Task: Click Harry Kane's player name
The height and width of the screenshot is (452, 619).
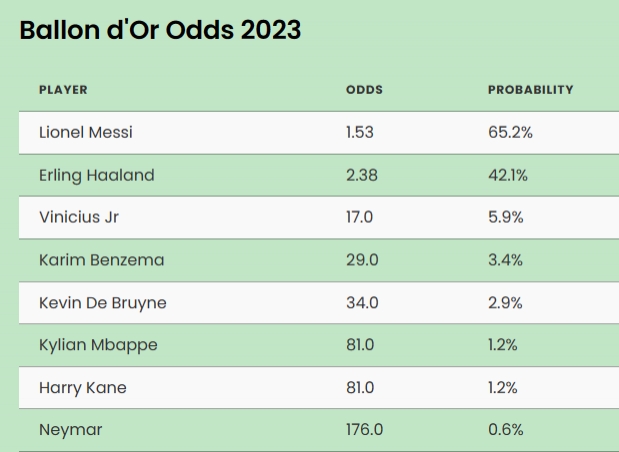Action: click(83, 387)
